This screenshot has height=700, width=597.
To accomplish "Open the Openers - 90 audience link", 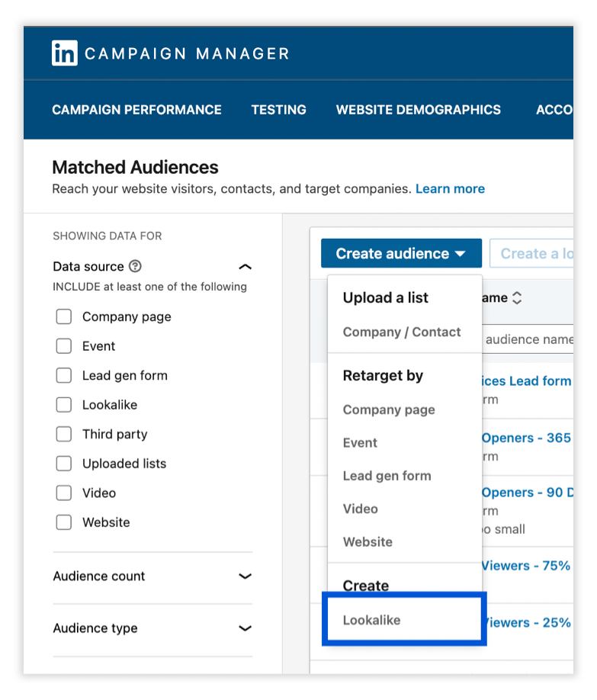I will pos(528,493).
